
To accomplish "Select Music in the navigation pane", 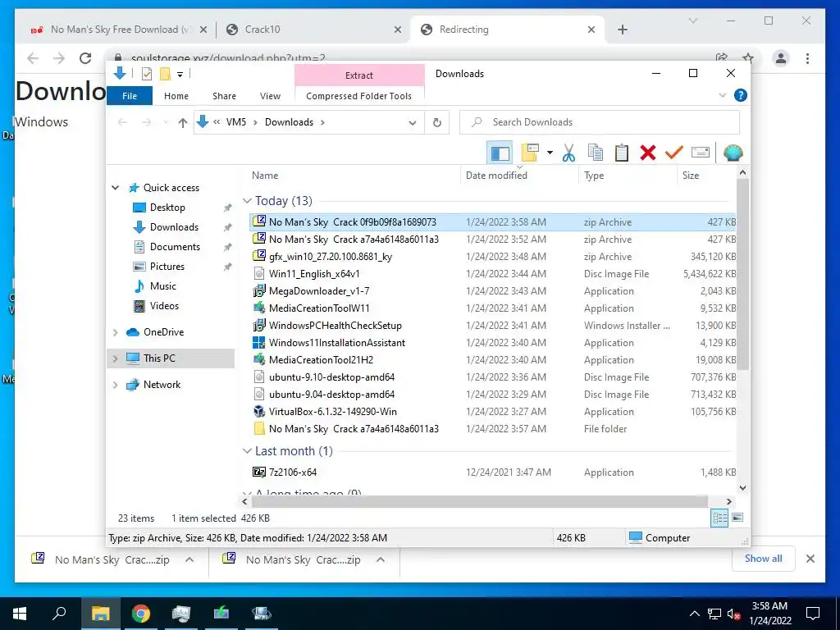I will [x=163, y=286].
